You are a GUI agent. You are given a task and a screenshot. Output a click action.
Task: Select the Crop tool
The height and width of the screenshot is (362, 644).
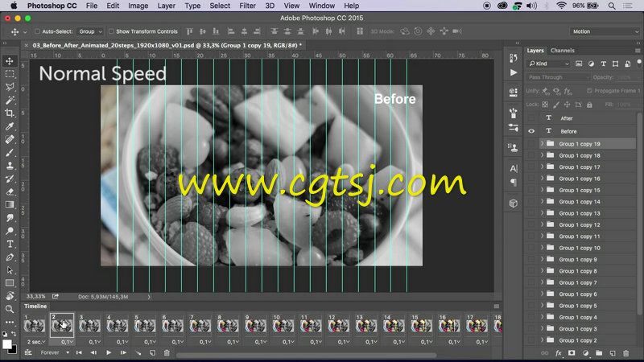[10, 113]
